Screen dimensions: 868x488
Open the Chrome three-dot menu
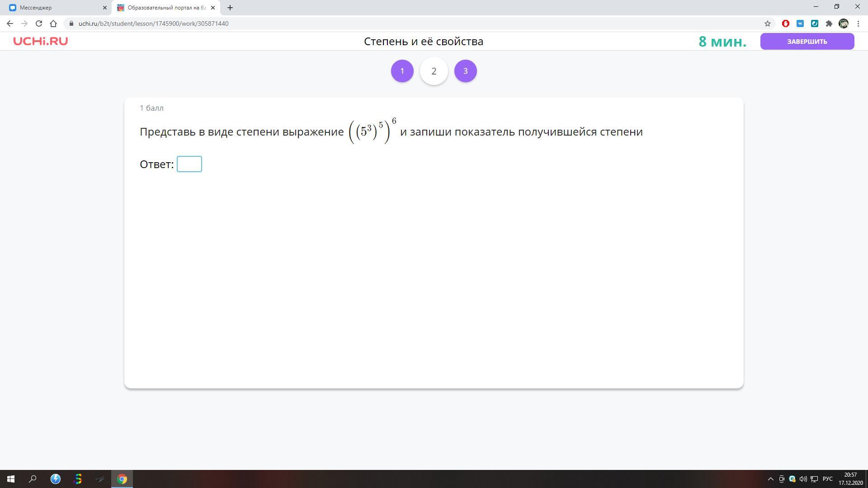[859, 23]
